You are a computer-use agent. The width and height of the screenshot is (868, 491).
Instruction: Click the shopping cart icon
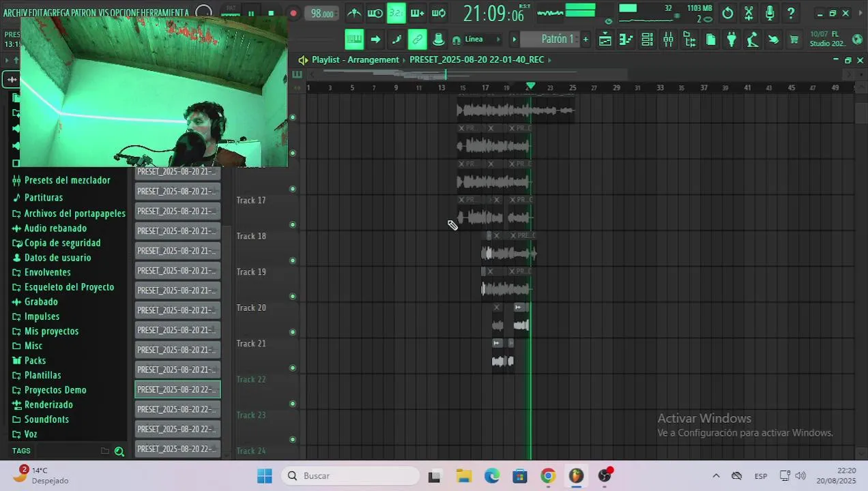tap(794, 40)
